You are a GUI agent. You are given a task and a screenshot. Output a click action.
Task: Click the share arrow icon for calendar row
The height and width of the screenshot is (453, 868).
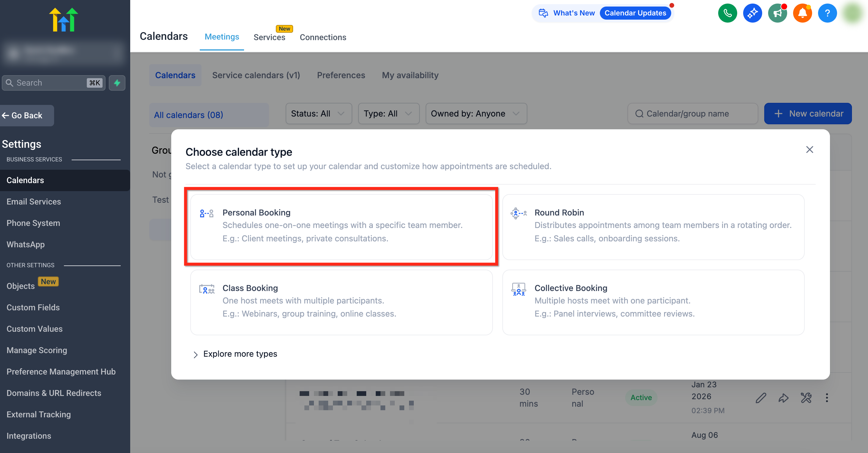(783, 398)
